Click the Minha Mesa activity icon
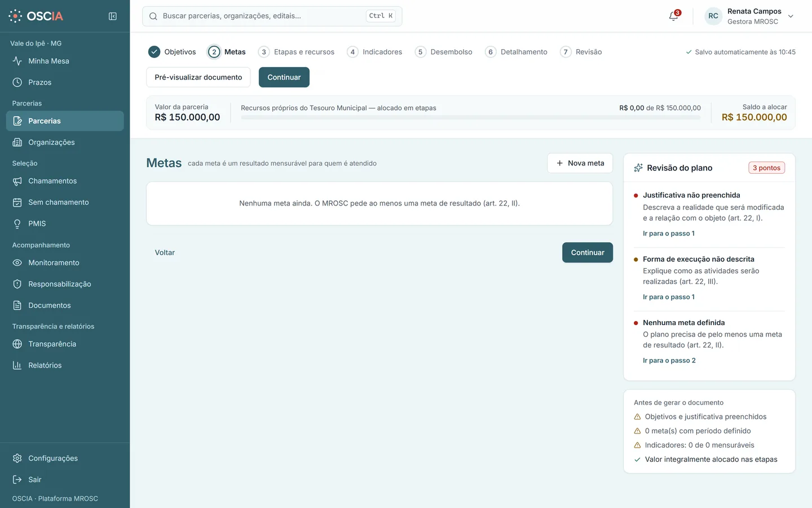Viewport: 812px width, 508px height. coord(17,61)
